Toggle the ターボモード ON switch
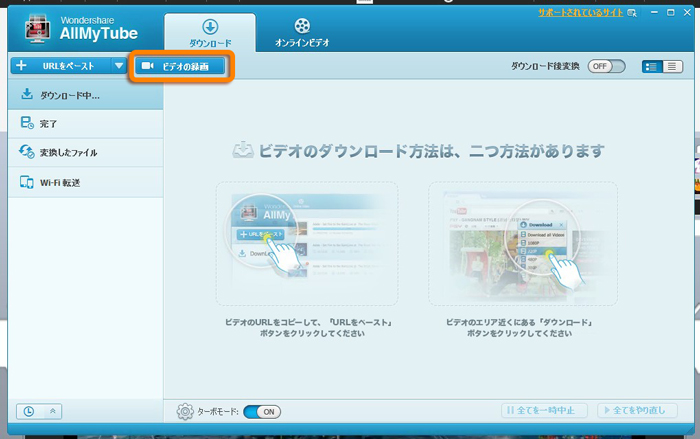This screenshot has height=439, width=700. (262, 412)
